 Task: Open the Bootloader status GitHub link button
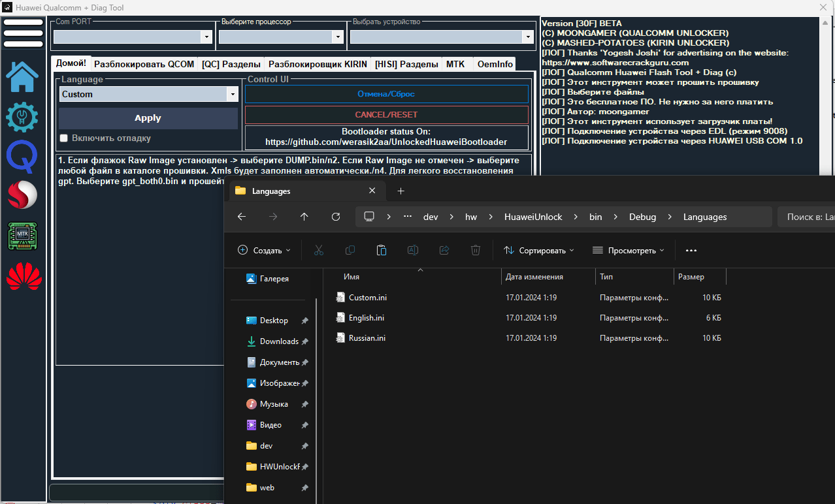pyautogui.click(x=386, y=137)
